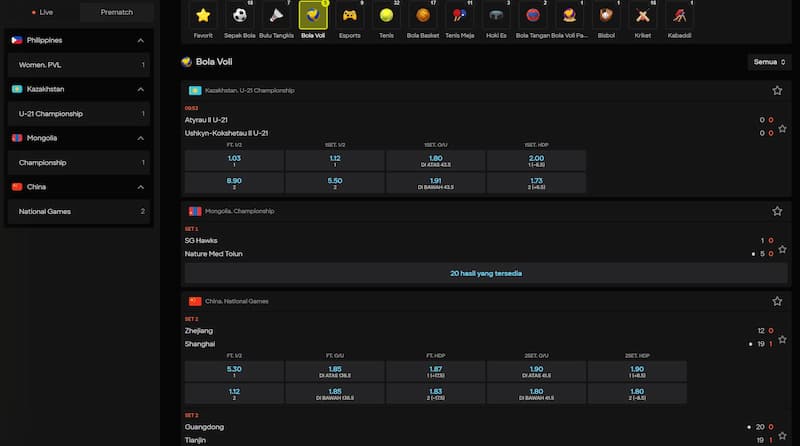Screen dimensions: 800x446
Task: Pick 5.30 odds for Zhejiang win
Action: click(234, 369)
